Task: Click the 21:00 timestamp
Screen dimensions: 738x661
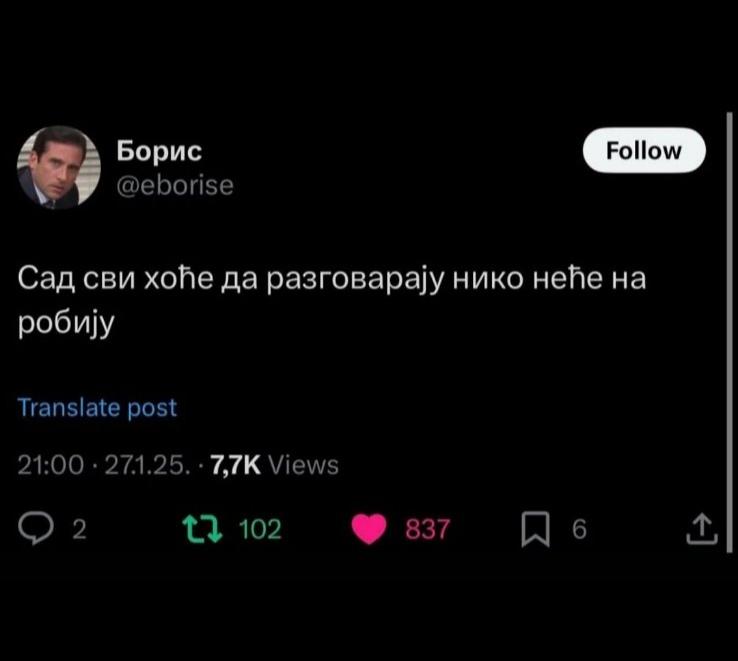Action: [x=51, y=465]
